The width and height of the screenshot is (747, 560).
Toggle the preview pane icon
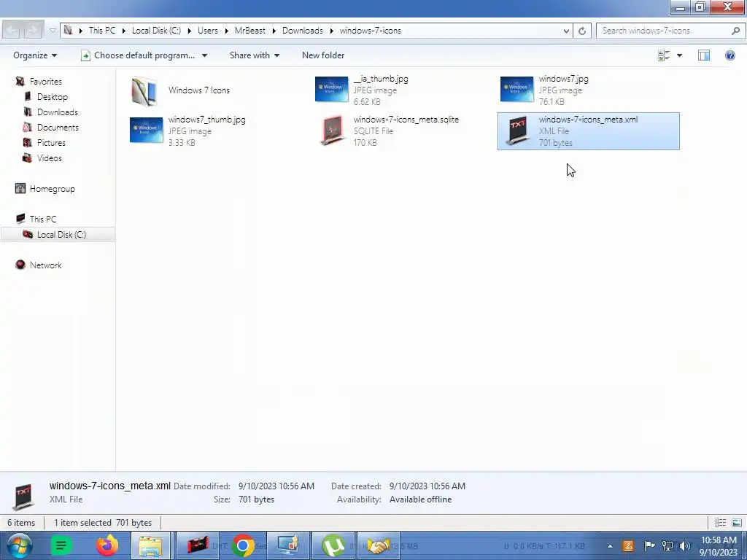pyautogui.click(x=704, y=55)
